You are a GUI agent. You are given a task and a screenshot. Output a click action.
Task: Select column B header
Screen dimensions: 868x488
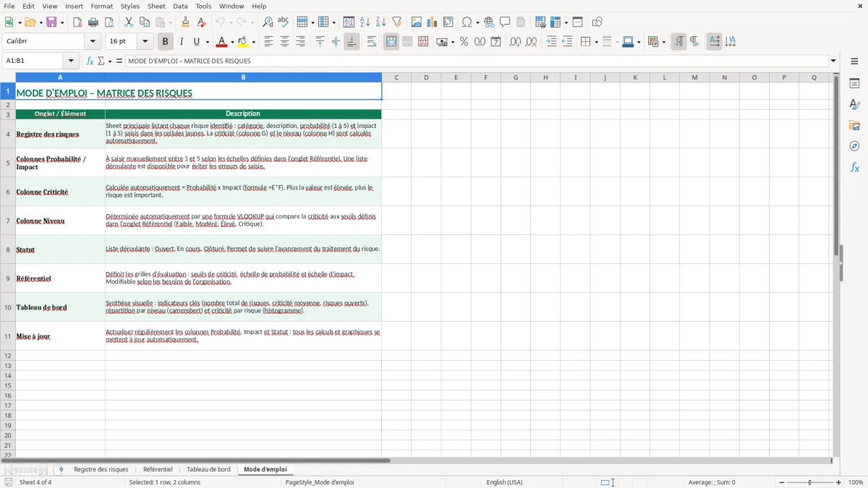[243, 77]
